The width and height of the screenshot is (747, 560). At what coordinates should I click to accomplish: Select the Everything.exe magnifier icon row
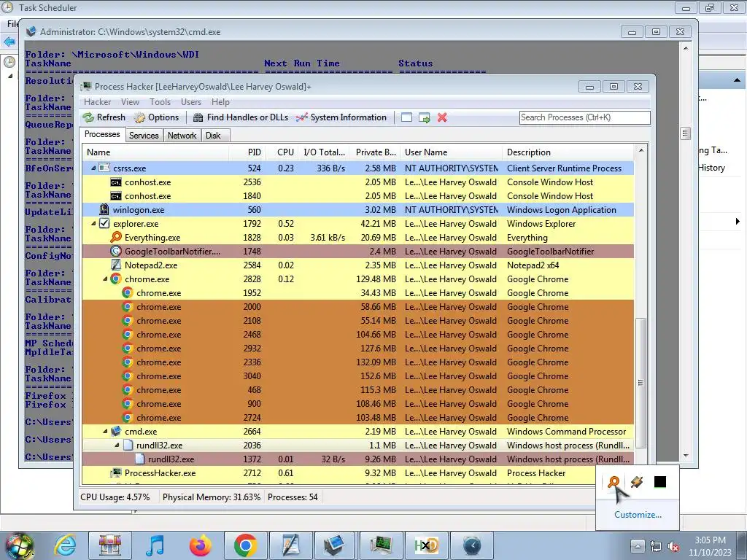tap(357, 238)
